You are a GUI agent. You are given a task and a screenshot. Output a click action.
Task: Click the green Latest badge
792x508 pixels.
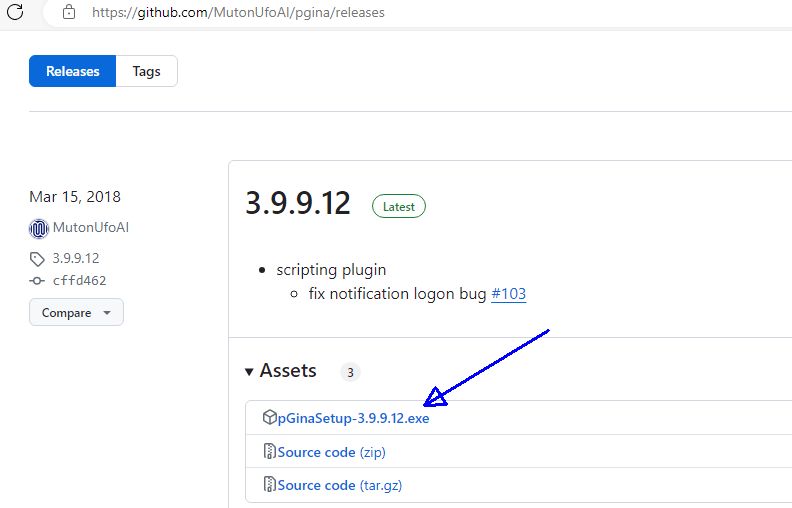click(399, 206)
